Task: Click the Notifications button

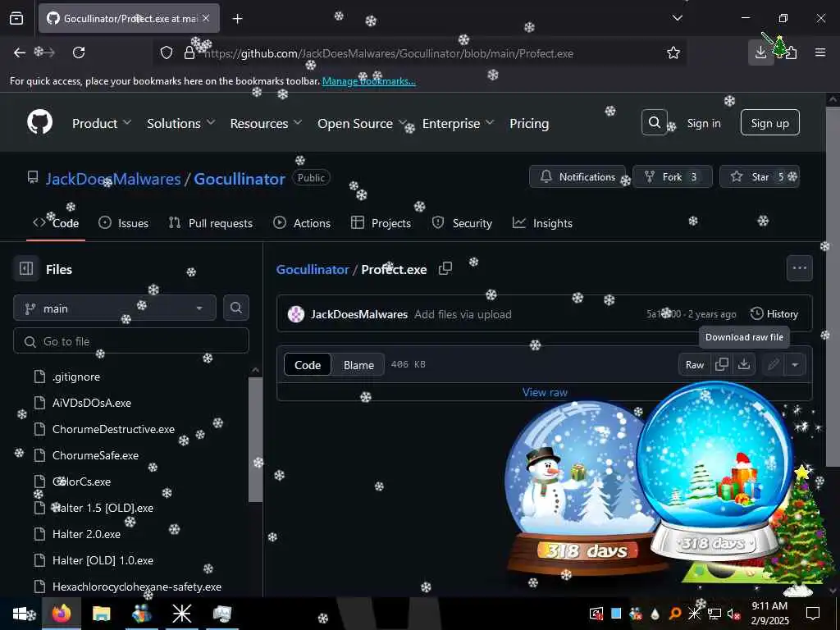Action: [577, 176]
